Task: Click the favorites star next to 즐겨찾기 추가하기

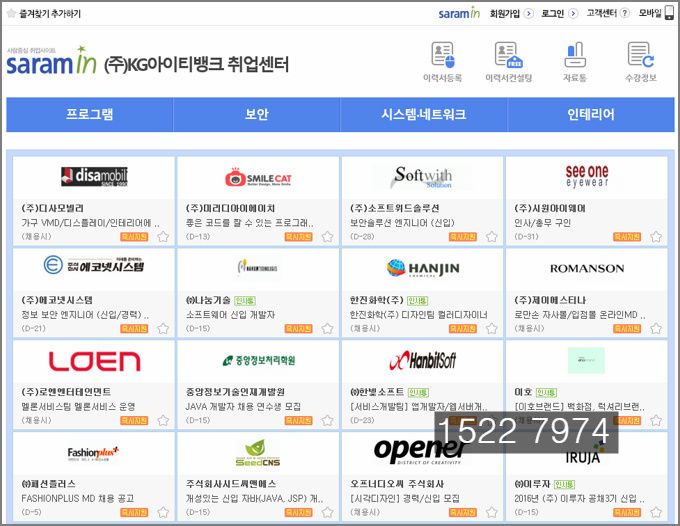Action: click(12, 13)
